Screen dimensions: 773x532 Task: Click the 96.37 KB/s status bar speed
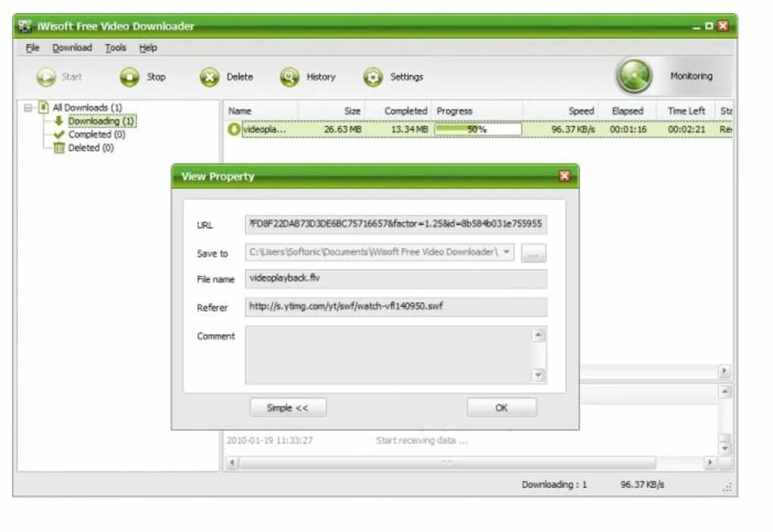click(x=642, y=485)
